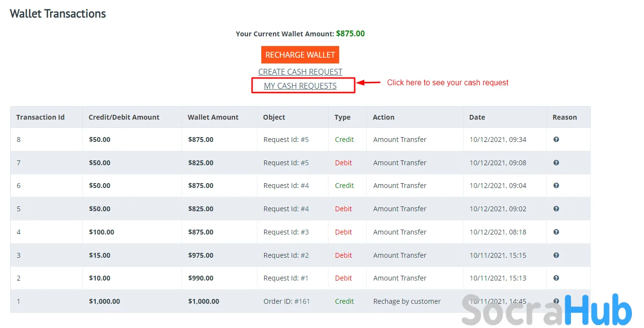Click transaction ID 6 link
This screenshot has width=644, height=328.
[19, 186]
